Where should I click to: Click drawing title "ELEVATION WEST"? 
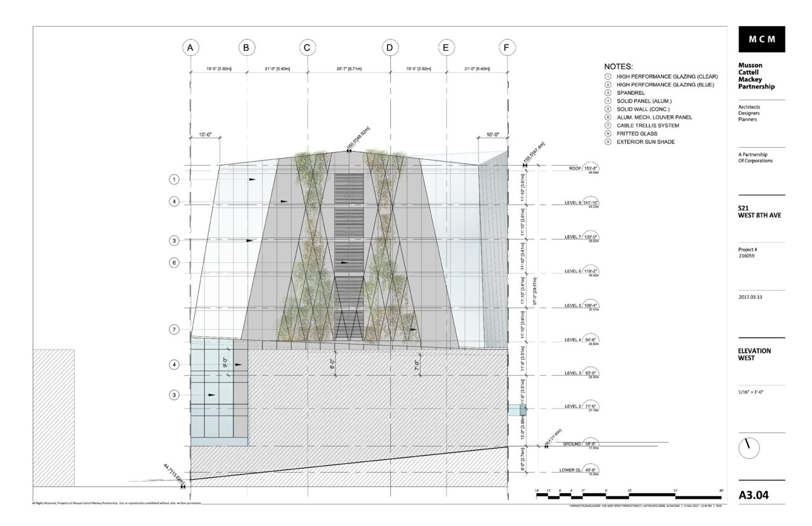pos(754,354)
